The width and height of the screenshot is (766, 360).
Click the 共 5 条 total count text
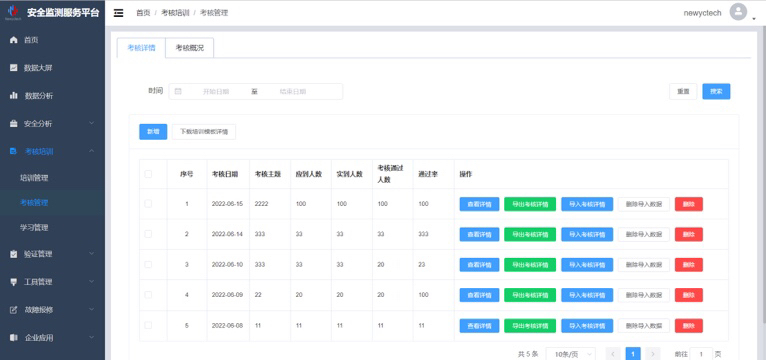click(x=528, y=354)
